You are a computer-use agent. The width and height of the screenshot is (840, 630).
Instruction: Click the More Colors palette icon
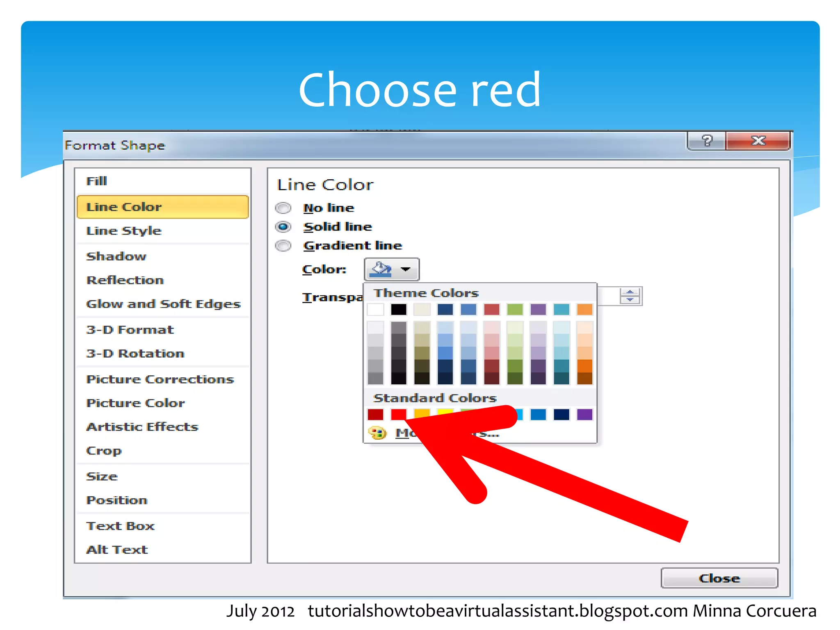[377, 433]
